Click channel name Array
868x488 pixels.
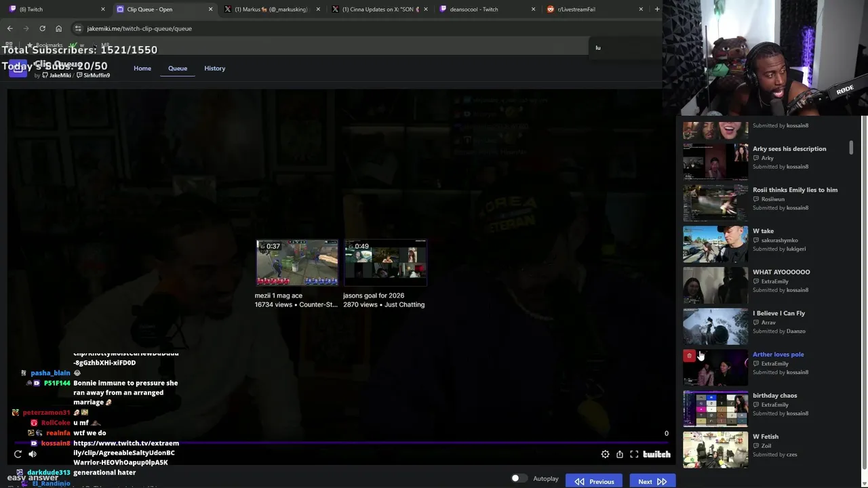tap(768, 323)
